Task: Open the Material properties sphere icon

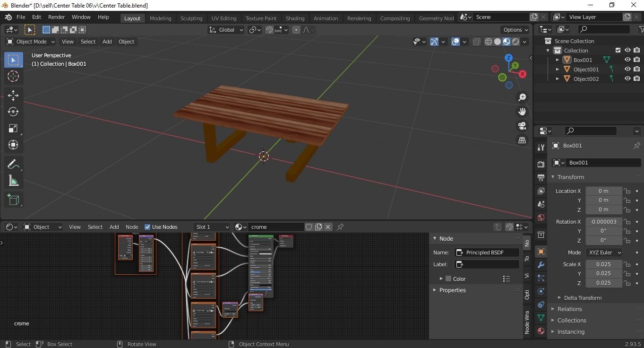Action: 541,331
